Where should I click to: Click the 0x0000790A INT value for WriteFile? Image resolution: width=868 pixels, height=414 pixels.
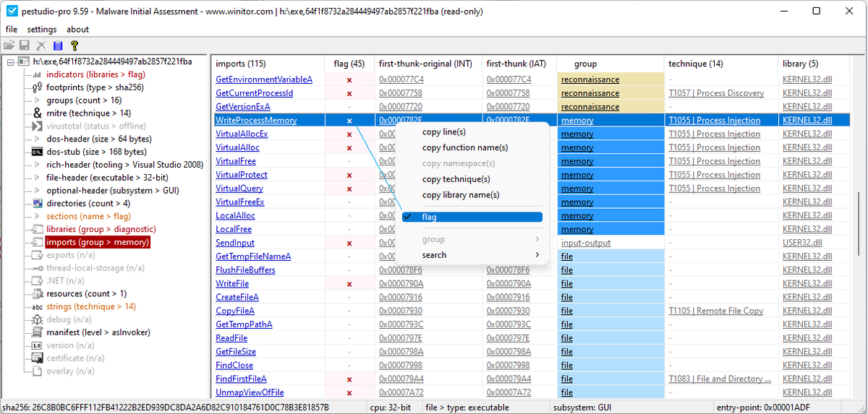401,284
